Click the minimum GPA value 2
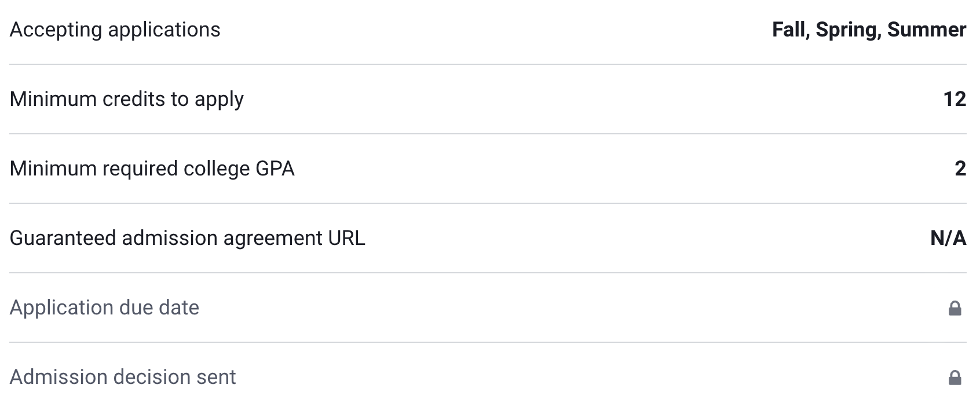Viewport: 980px width, 410px height. 960,169
